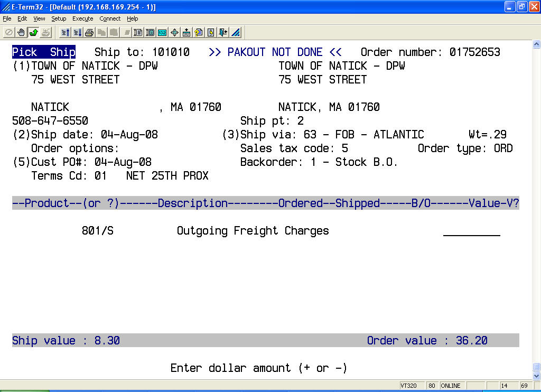The height and width of the screenshot is (392, 541).
Task: Click the second framed-page screen icon
Action: (x=150, y=32)
